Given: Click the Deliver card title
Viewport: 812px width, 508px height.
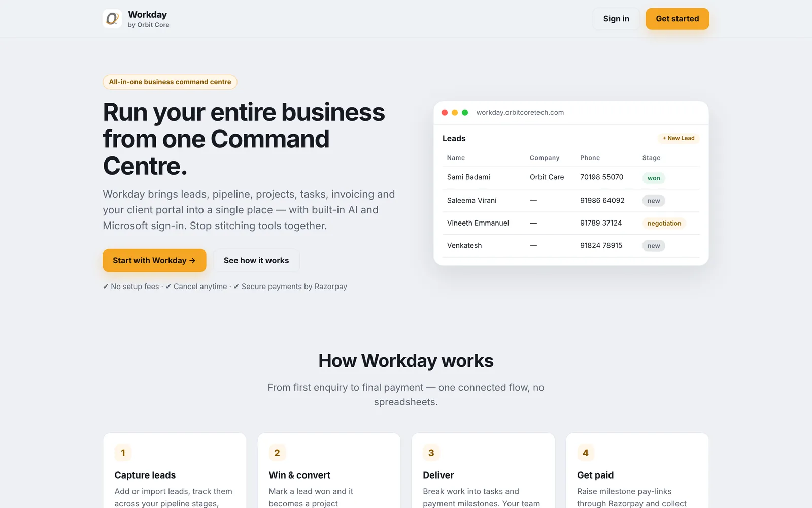Looking at the screenshot, I should [x=438, y=475].
